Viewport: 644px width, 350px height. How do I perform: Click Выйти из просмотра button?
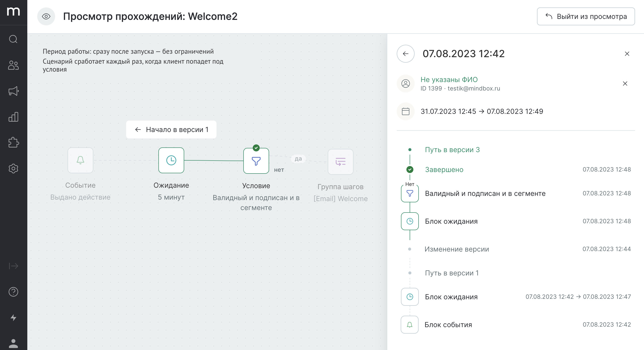586,16
